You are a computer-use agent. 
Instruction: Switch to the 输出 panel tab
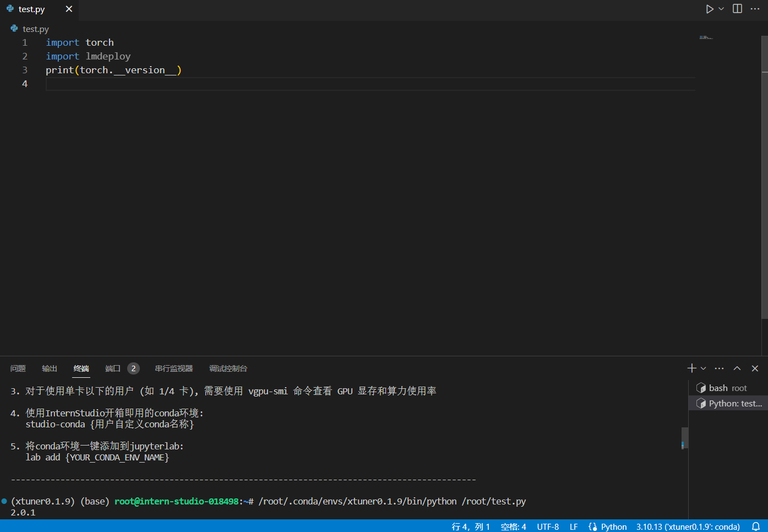pos(50,368)
